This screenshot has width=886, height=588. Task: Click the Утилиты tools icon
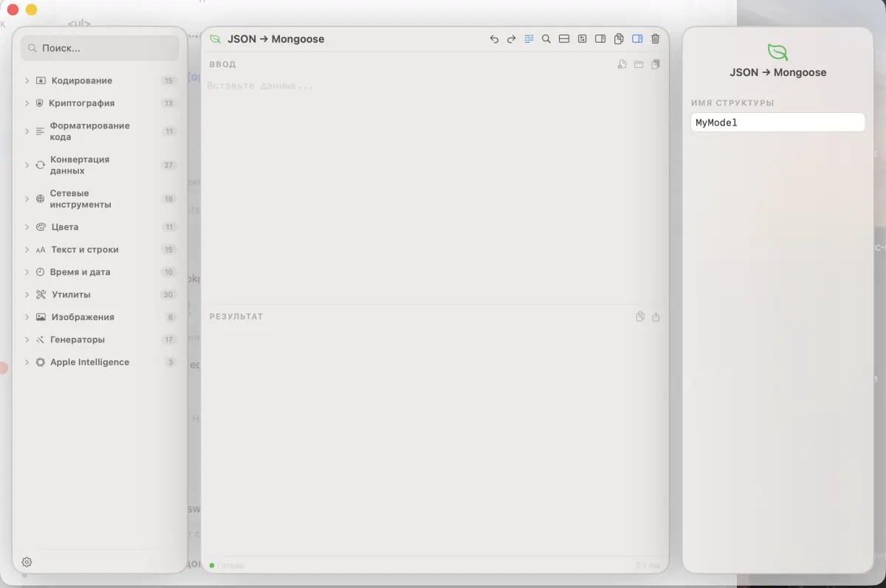click(x=41, y=294)
